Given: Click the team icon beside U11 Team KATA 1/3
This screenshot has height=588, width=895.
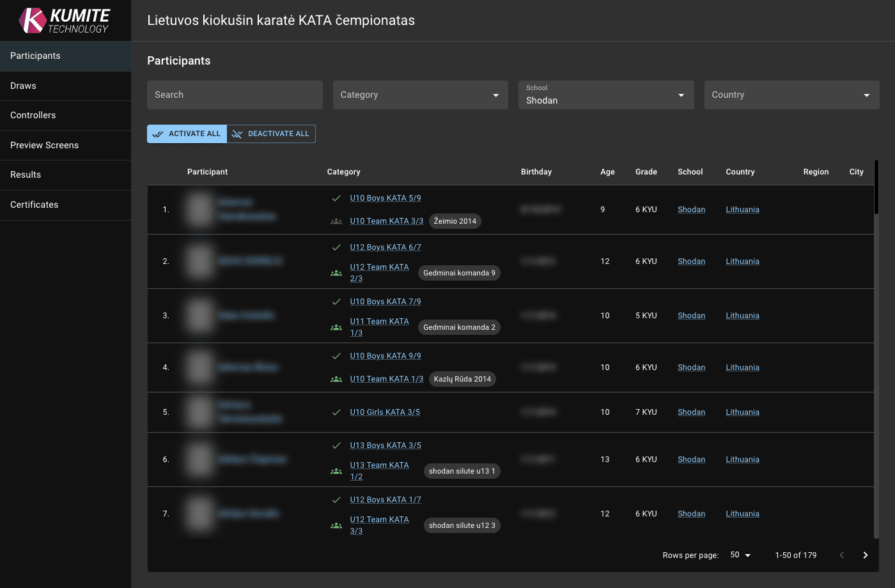Looking at the screenshot, I should [336, 327].
